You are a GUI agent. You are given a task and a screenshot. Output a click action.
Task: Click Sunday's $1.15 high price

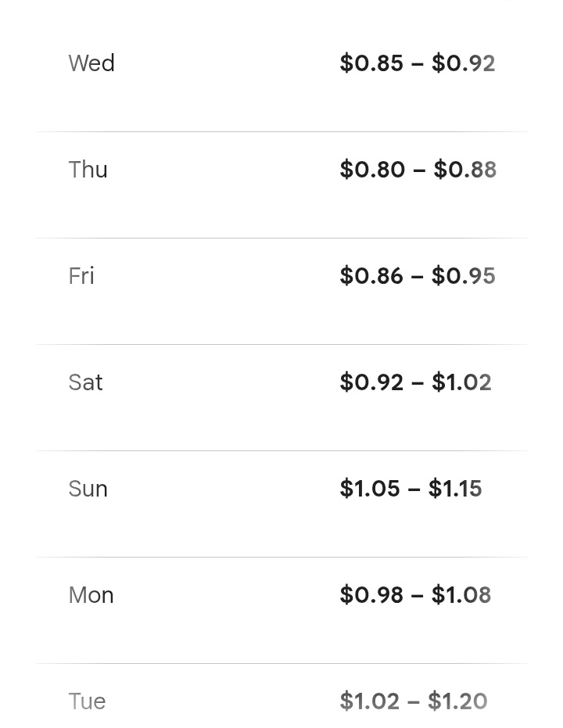[x=455, y=489]
